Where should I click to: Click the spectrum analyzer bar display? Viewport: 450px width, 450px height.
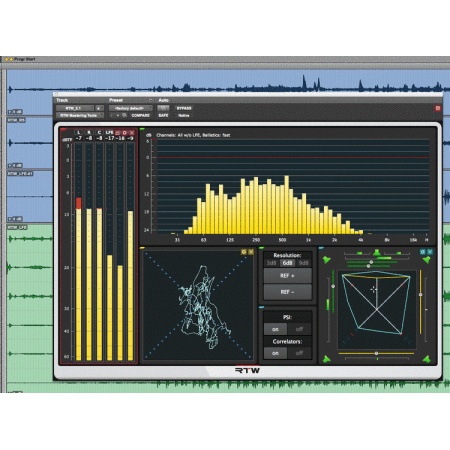pos(293,187)
